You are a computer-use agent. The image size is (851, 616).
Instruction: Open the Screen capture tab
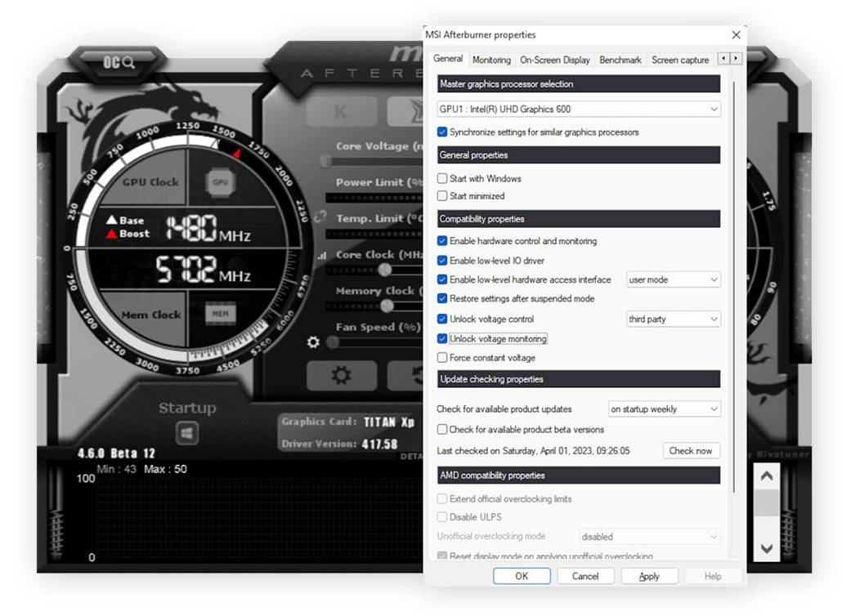680,60
